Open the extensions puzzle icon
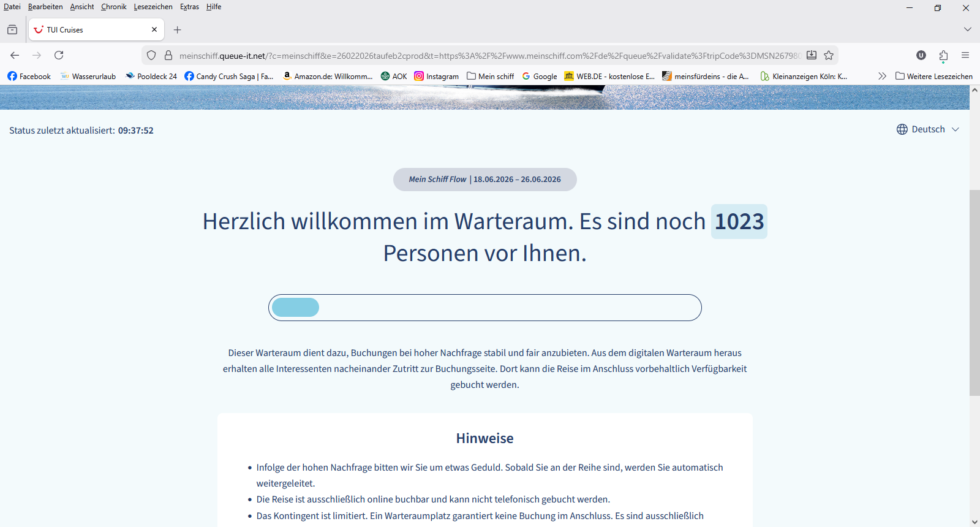Image resolution: width=980 pixels, height=527 pixels. click(943, 55)
